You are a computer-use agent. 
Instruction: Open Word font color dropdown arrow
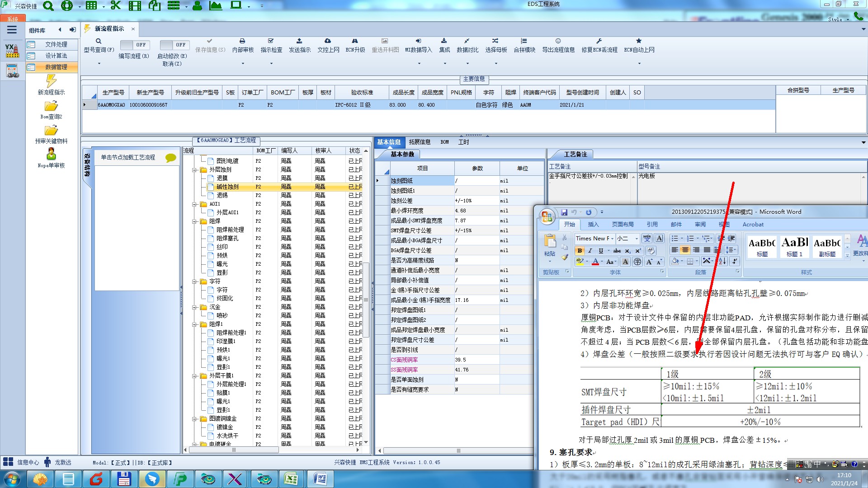pyautogui.click(x=602, y=262)
